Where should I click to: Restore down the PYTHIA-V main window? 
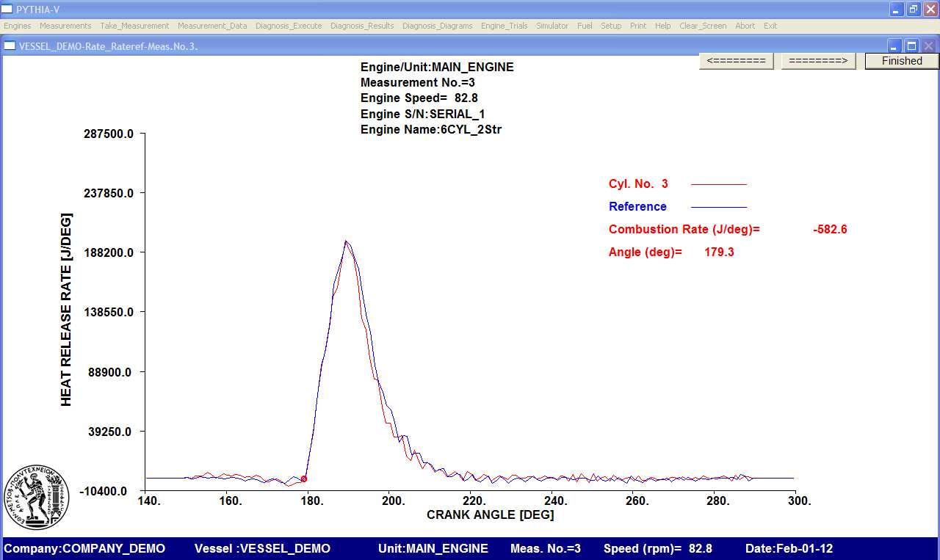click(913, 9)
